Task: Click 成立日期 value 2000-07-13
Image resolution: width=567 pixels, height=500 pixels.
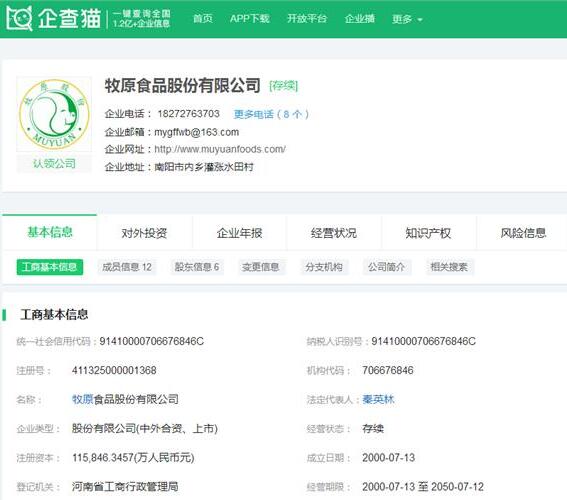Action: point(388,458)
